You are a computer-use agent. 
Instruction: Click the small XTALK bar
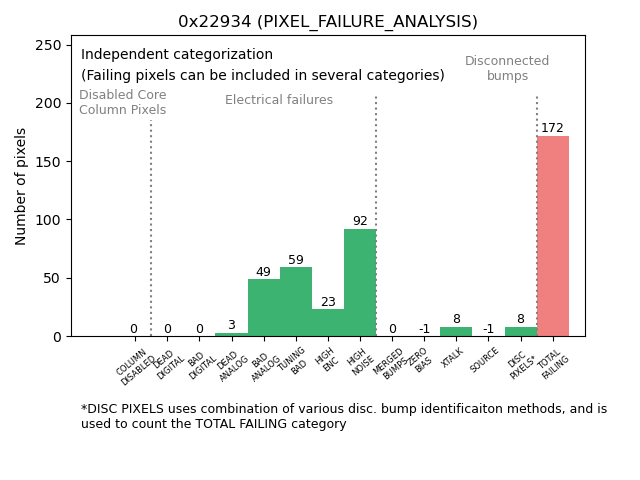click(x=456, y=332)
